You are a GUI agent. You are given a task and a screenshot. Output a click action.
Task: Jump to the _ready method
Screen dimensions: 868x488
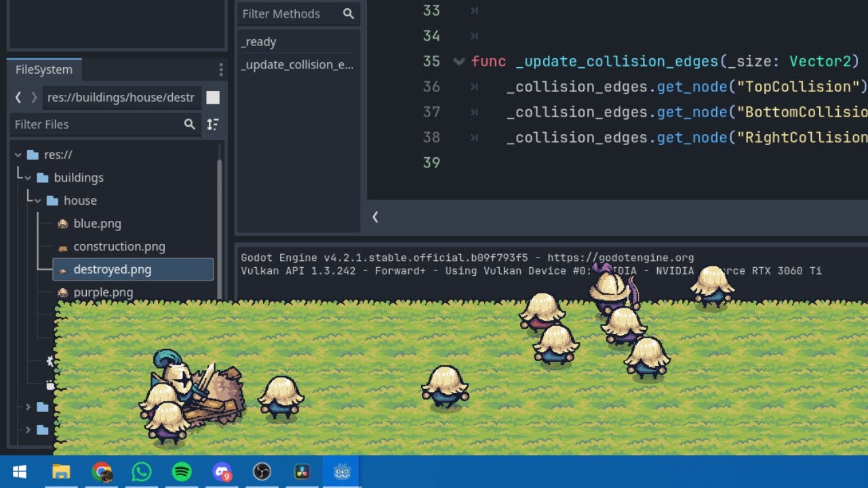pos(258,42)
